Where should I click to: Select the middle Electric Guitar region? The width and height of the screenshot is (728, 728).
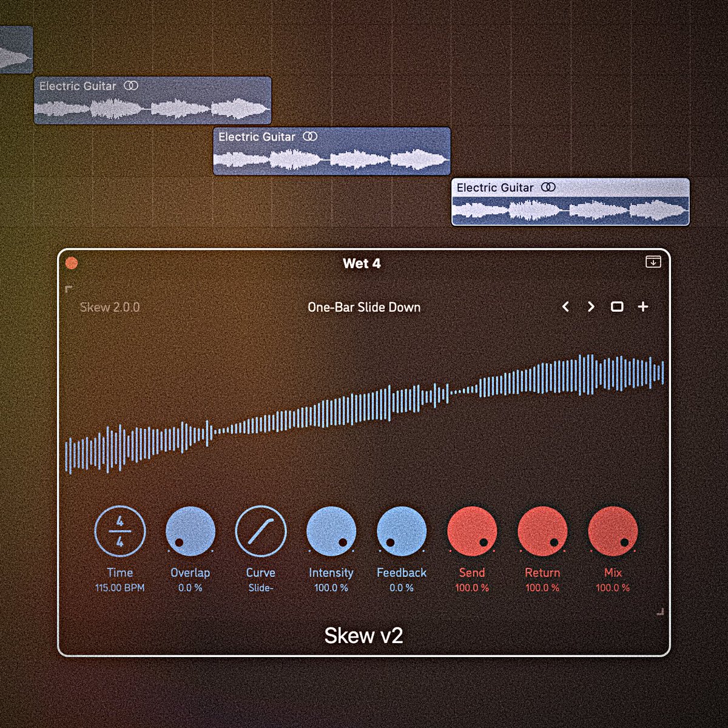(332, 151)
